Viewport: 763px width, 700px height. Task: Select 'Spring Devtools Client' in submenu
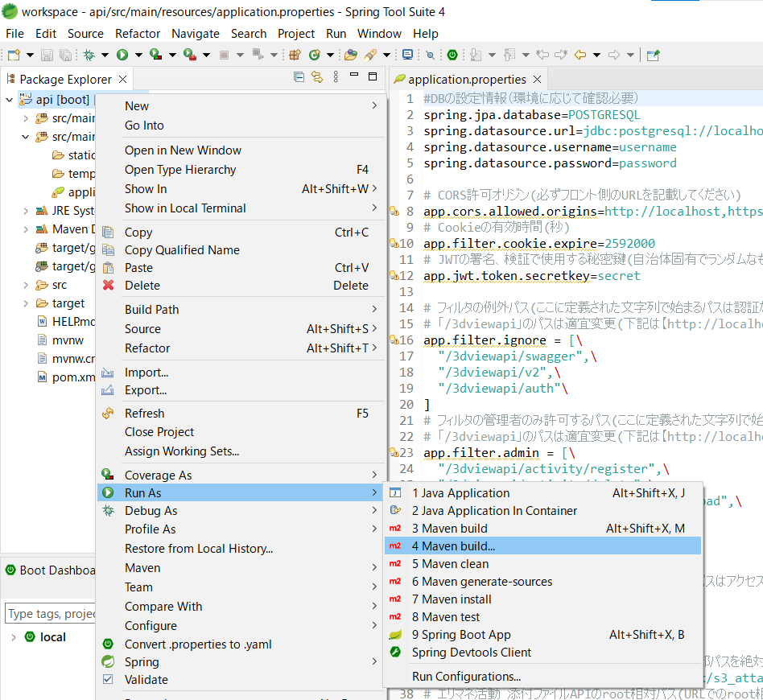tap(542, 652)
